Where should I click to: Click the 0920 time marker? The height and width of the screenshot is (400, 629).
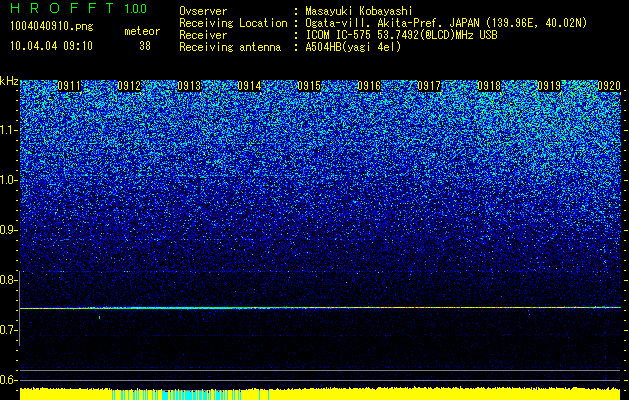pyautogui.click(x=609, y=86)
